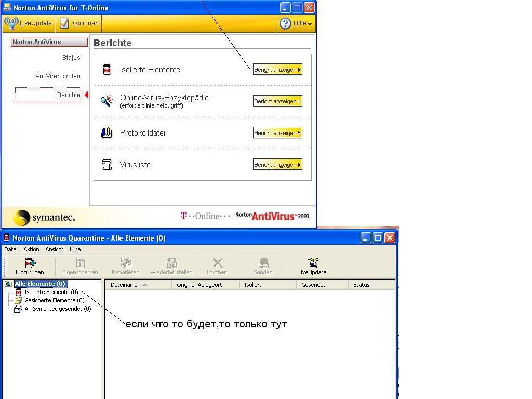Click the Norton AntiVirus title bar icon
This screenshot has width=532, height=399.
[x=7, y=7]
